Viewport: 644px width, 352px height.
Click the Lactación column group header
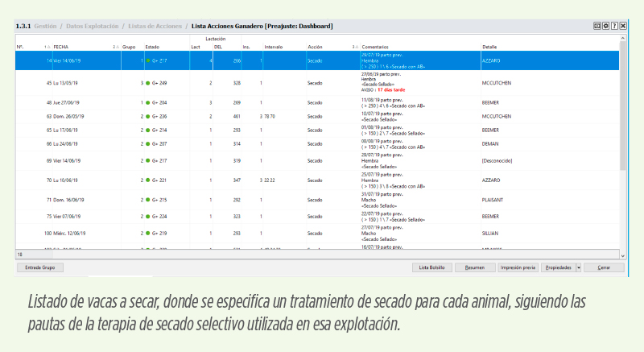pyautogui.click(x=215, y=39)
